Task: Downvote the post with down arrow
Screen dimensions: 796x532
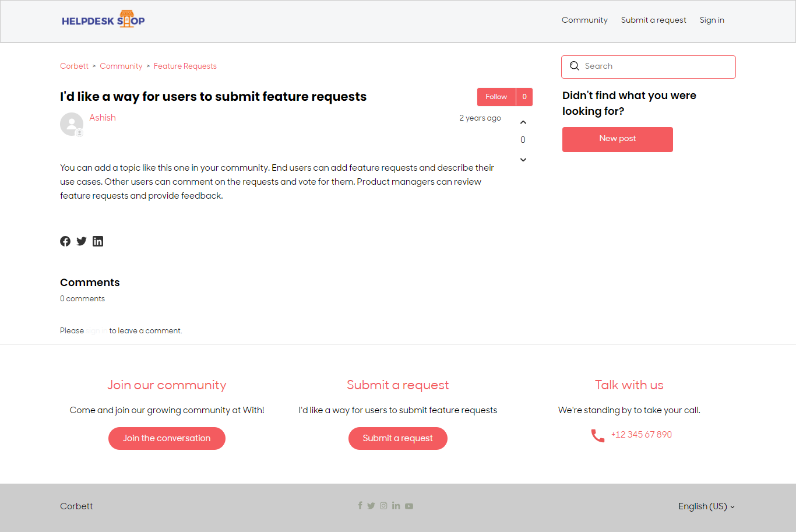Action: tap(523, 160)
